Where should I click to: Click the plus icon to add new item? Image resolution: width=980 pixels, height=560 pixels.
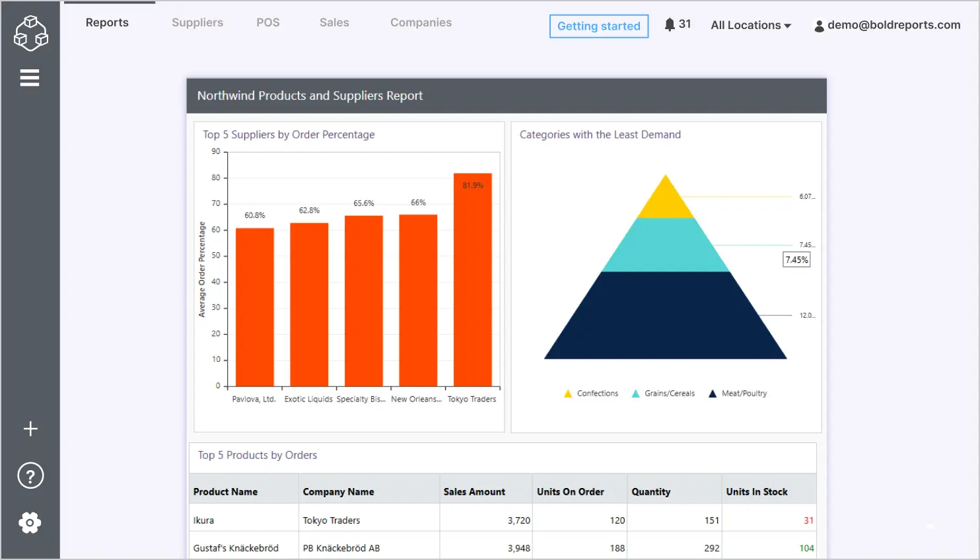(30, 429)
